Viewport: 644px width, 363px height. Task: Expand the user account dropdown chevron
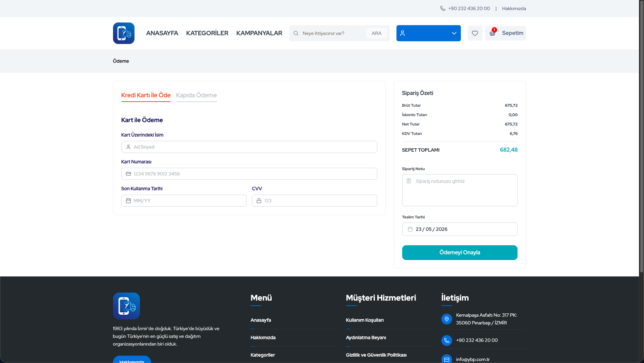(x=454, y=33)
